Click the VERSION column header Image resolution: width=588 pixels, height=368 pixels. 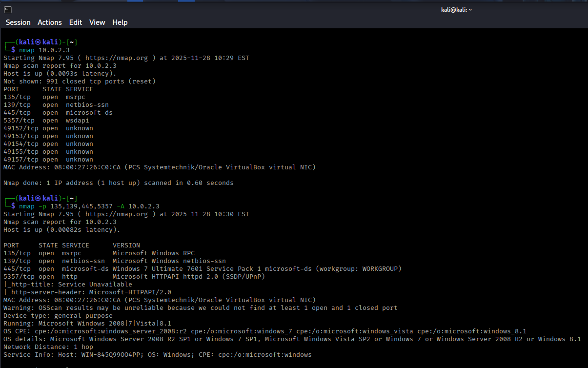[x=126, y=245]
